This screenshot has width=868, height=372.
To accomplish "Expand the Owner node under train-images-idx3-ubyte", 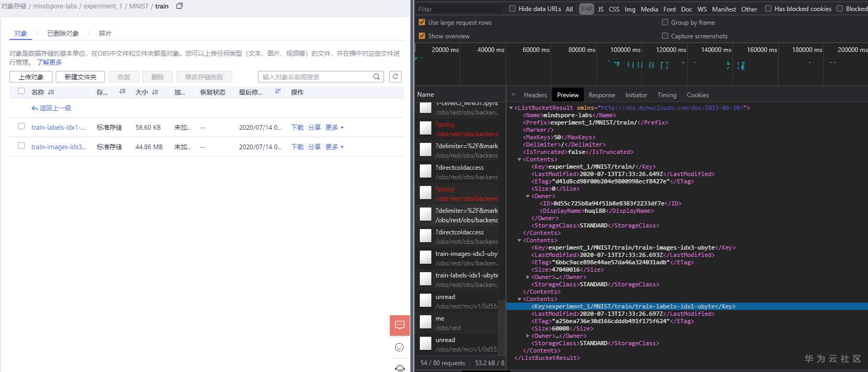I will click(x=528, y=277).
